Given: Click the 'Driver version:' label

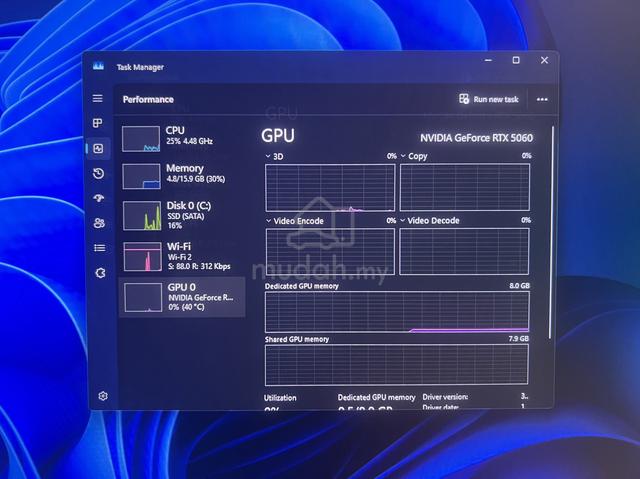Looking at the screenshot, I should click(x=445, y=397).
